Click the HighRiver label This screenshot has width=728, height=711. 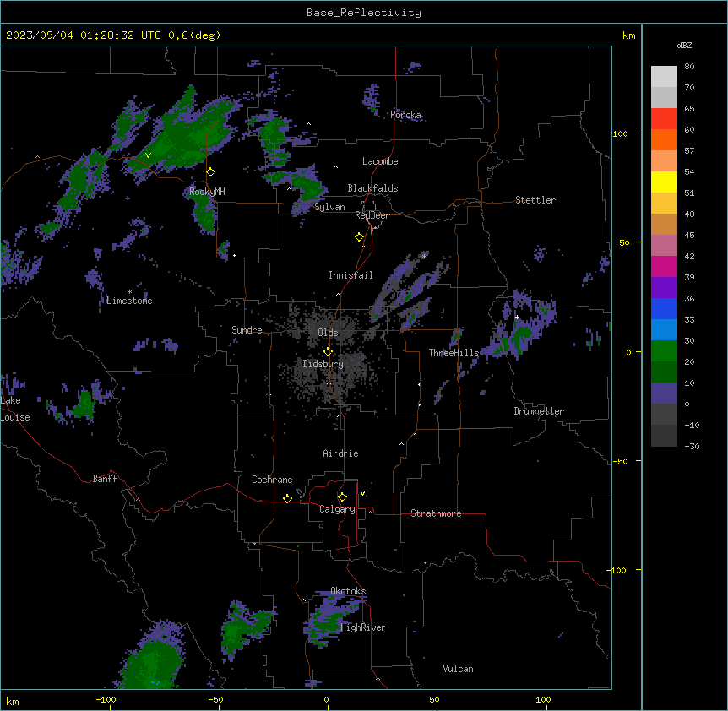363,627
